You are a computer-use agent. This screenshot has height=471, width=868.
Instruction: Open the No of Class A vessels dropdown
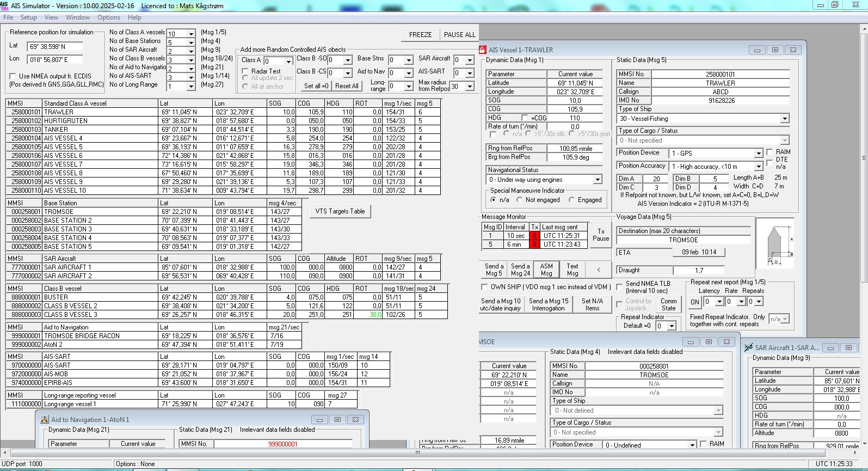point(190,34)
